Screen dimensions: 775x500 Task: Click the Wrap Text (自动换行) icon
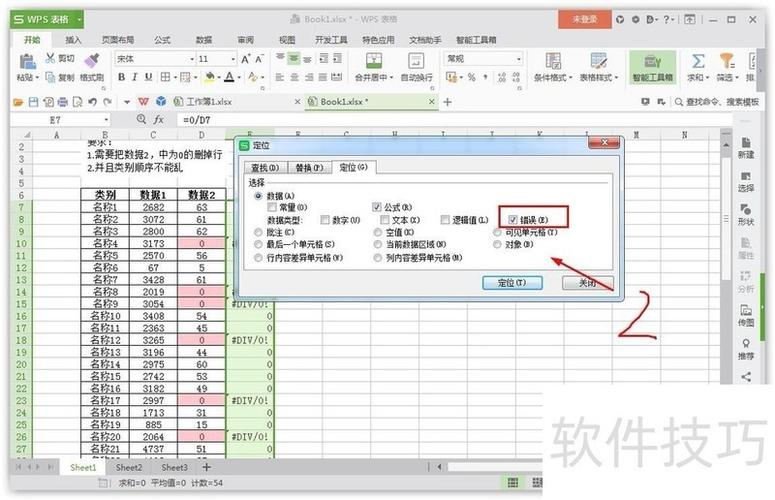416,61
